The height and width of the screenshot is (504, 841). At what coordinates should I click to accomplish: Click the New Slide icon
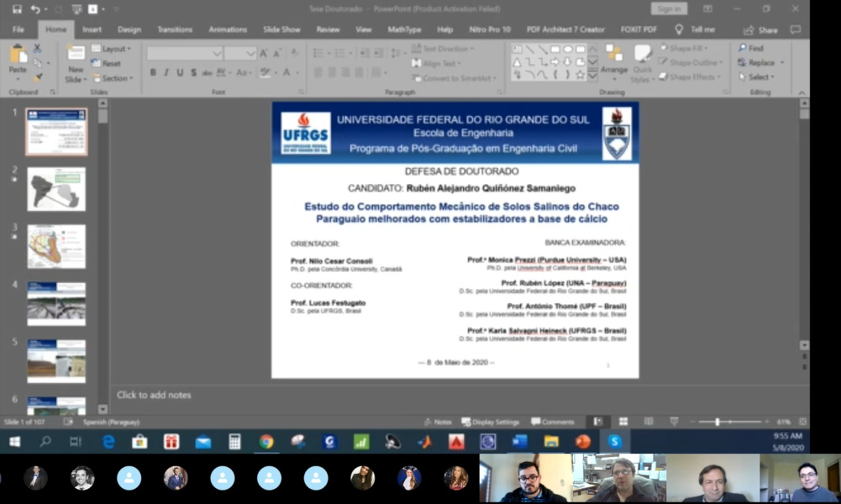coord(76,53)
